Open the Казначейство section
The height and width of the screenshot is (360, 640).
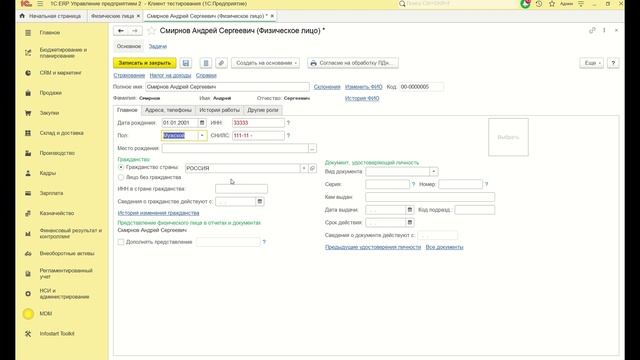(x=57, y=213)
